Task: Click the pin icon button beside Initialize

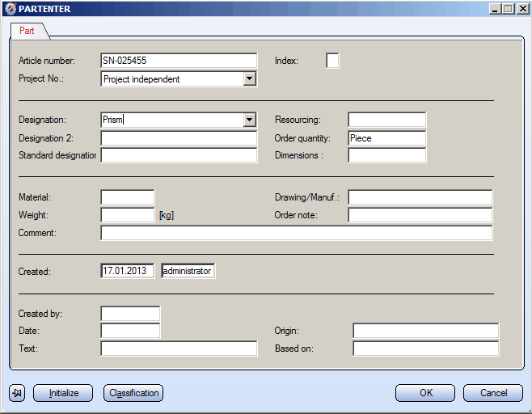Action: (17, 393)
